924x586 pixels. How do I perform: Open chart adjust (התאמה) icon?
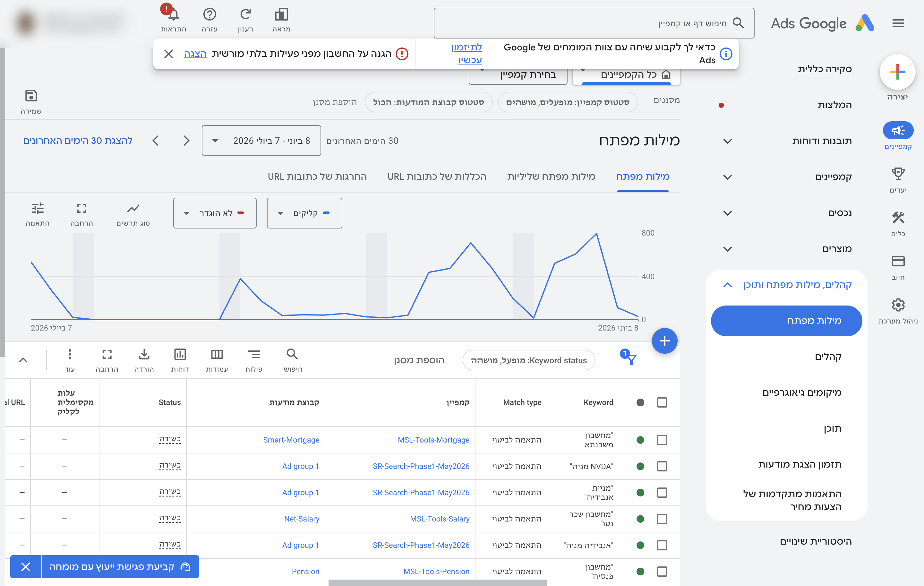(x=38, y=208)
